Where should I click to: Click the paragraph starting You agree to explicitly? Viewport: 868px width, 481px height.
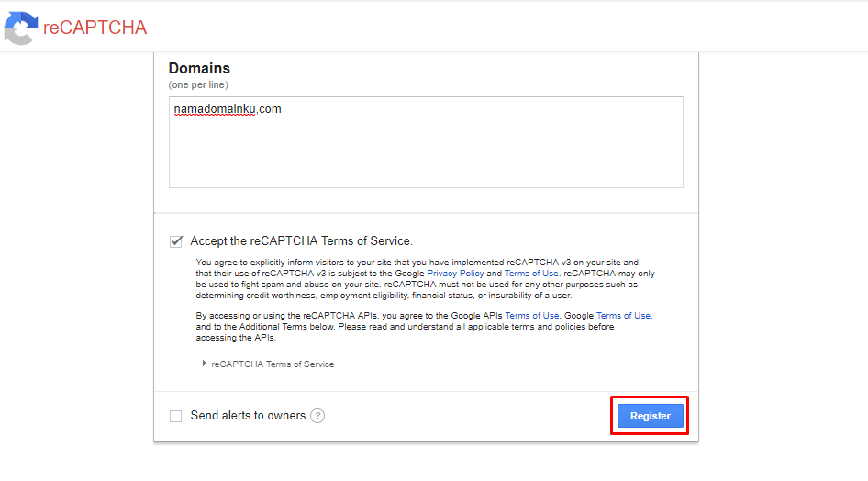tap(425, 279)
